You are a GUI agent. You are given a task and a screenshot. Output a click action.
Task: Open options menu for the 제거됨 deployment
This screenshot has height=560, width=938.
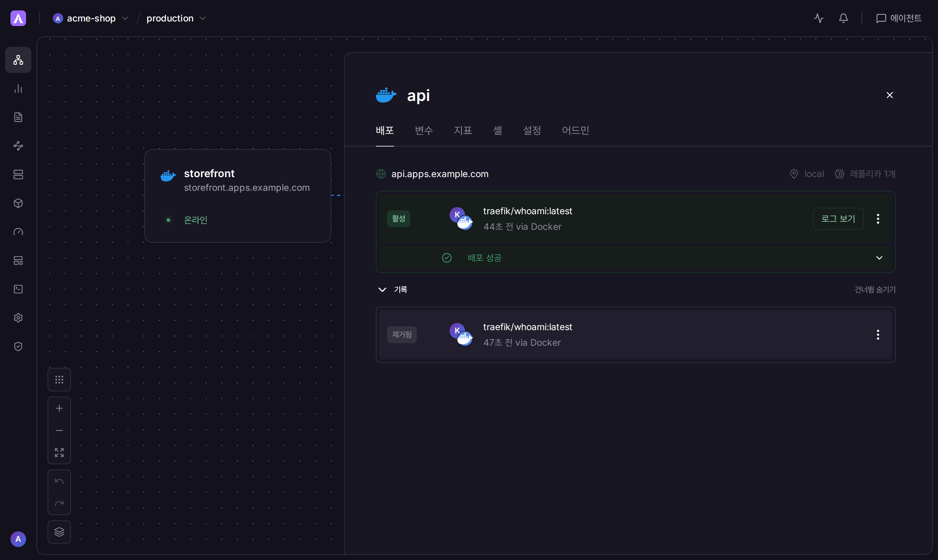[878, 335]
